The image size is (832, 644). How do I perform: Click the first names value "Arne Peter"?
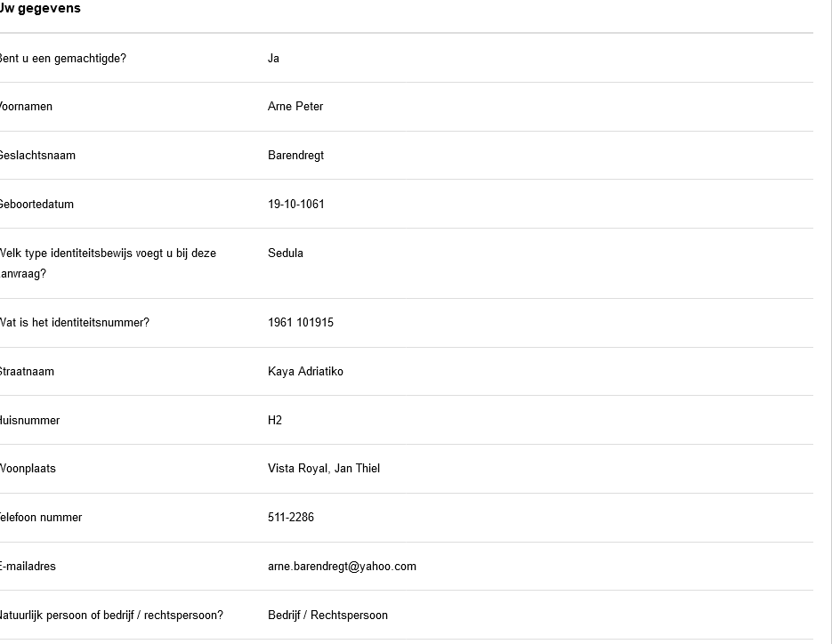click(295, 107)
